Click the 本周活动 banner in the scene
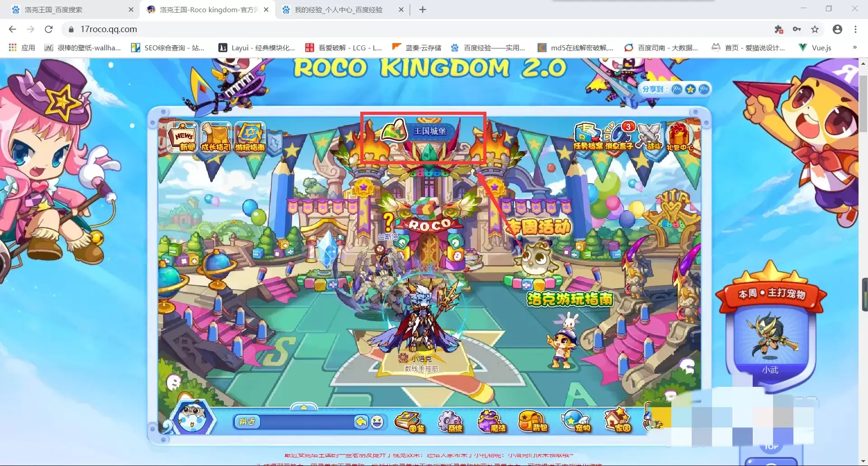This screenshot has height=466, width=868. 538,227
